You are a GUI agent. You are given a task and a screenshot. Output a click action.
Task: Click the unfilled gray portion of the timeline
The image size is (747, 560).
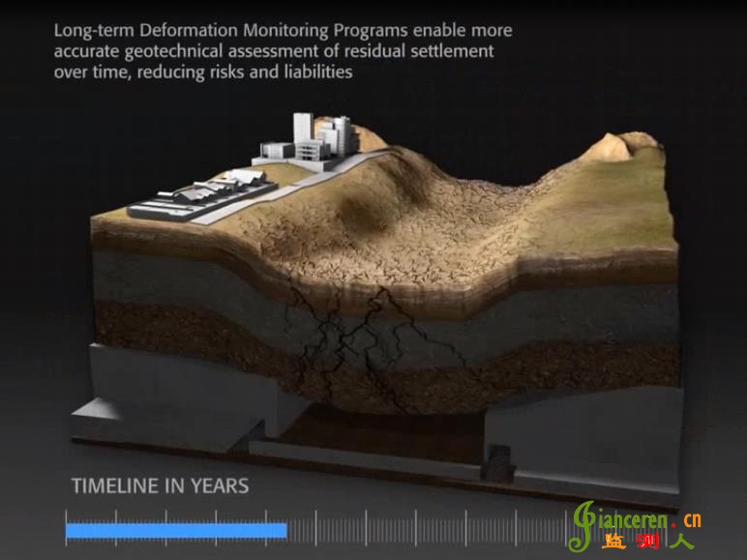point(429,529)
